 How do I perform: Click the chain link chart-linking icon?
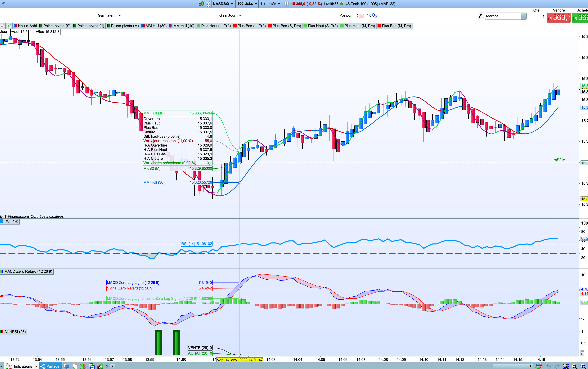(x=208, y=4)
